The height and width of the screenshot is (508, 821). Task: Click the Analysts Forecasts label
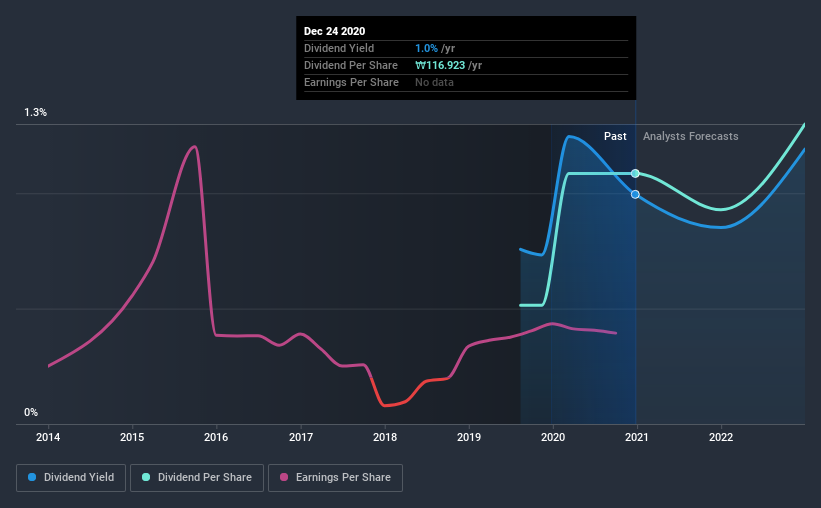click(691, 136)
